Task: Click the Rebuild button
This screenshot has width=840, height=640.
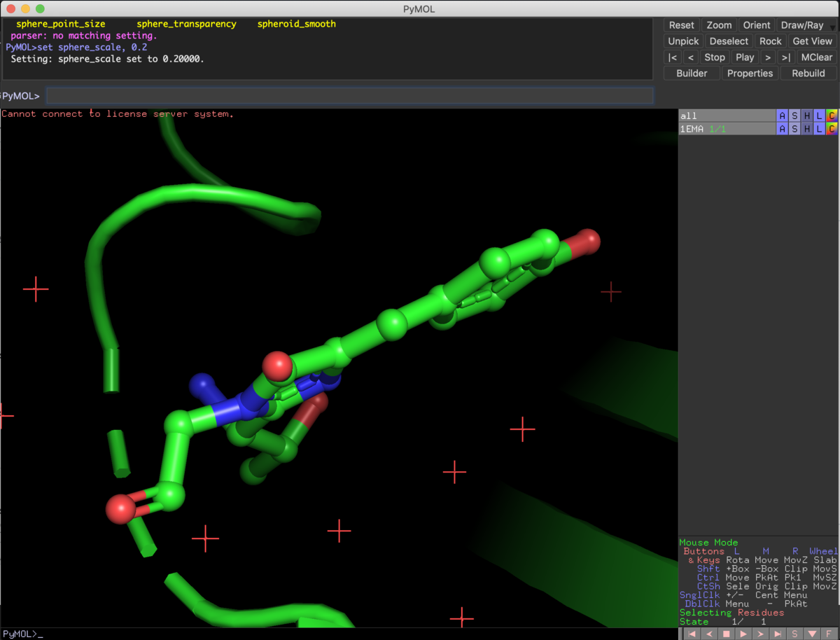Action: coord(808,74)
